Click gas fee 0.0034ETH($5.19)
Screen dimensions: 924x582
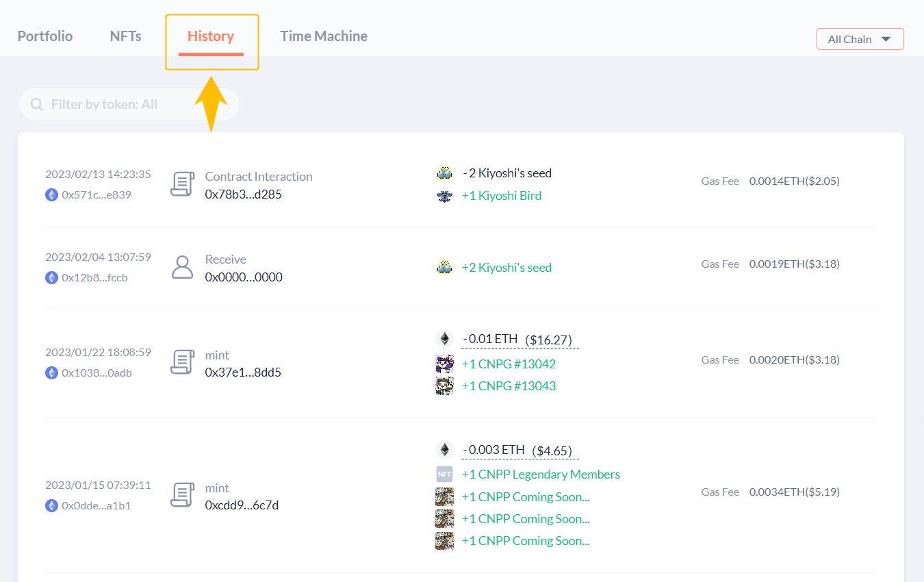795,492
